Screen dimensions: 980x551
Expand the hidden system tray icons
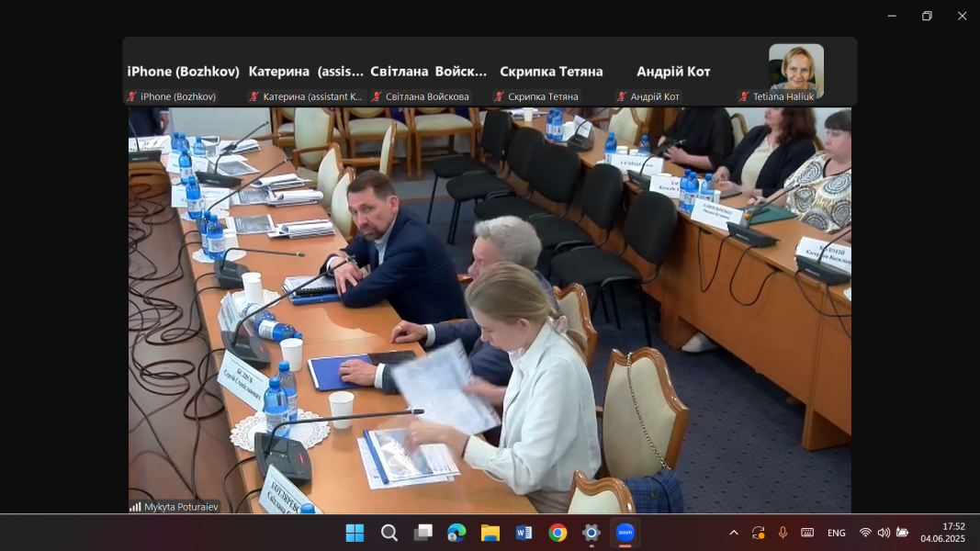(733, 533)
